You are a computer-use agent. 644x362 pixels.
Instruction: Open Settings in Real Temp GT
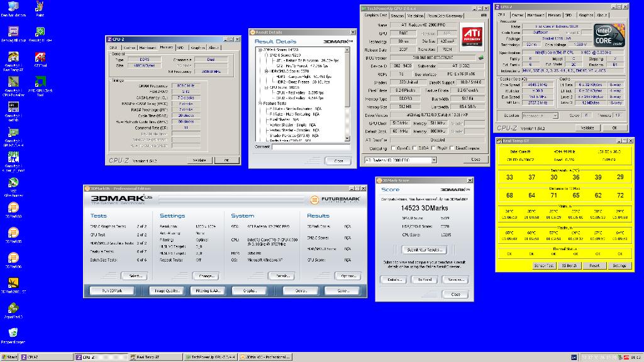tap(619, 266)
